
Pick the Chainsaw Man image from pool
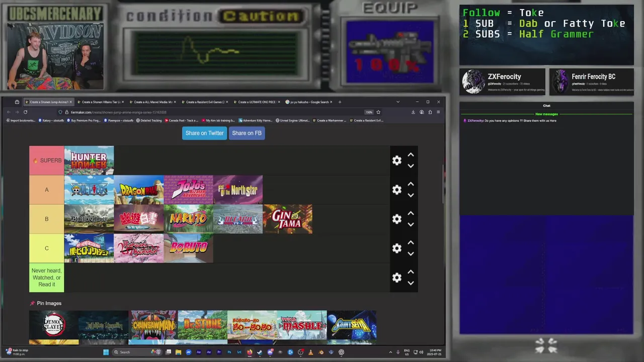click(153, 325)
